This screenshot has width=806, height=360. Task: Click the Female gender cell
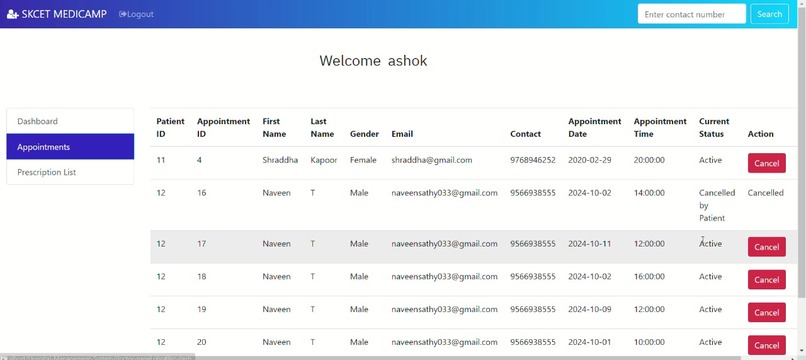[363, 160]
